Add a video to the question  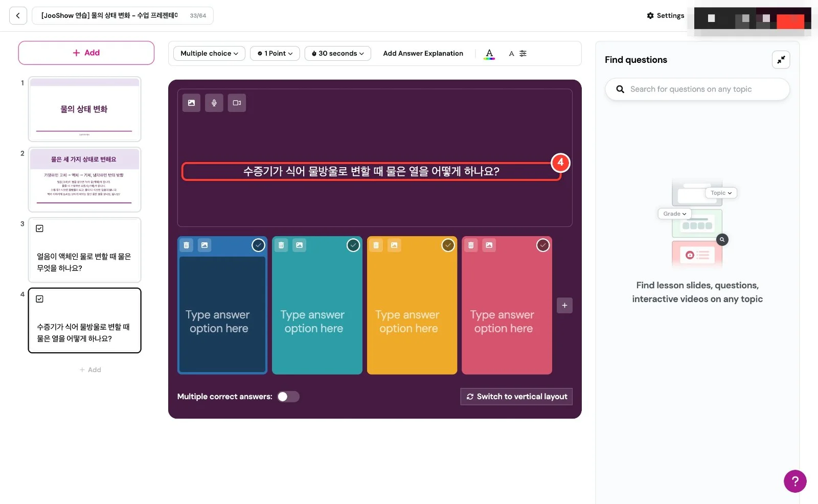pyautogui.click(x=237, y=103)
